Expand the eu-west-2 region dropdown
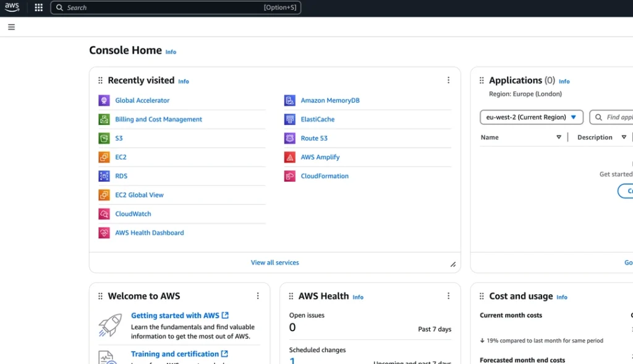The image size is (633, 364). [x=531, y=117]
